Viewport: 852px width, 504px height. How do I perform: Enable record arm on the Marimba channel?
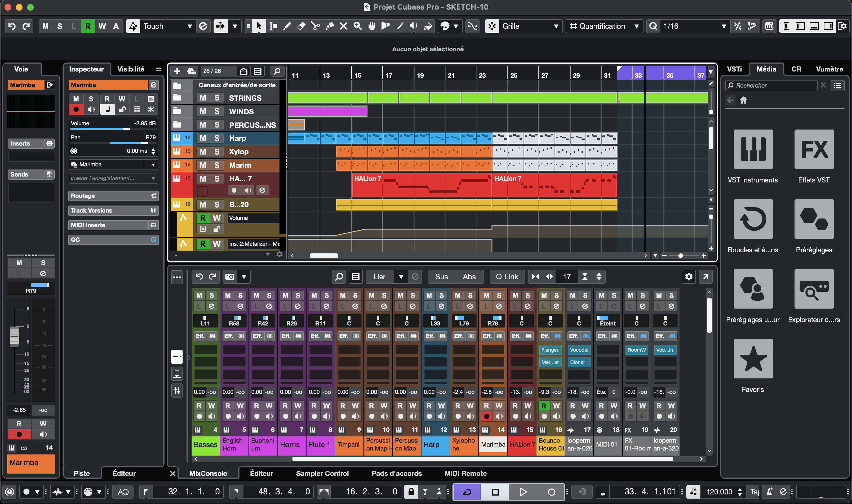(x=76, y=109)
